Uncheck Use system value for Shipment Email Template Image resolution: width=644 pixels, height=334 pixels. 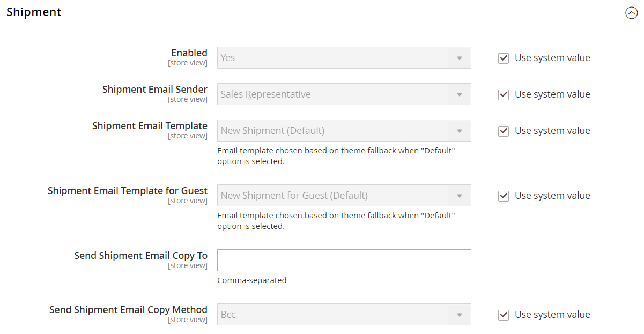tap(504, 131)
